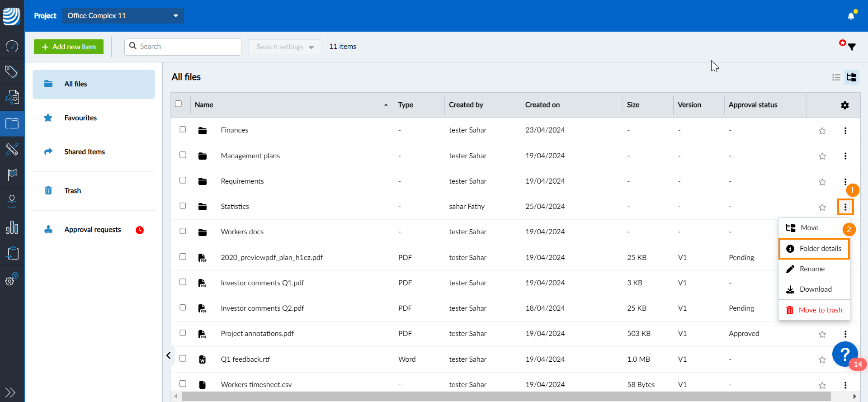Click the horizontal scrollbar under the table

(x=505, y=397)
